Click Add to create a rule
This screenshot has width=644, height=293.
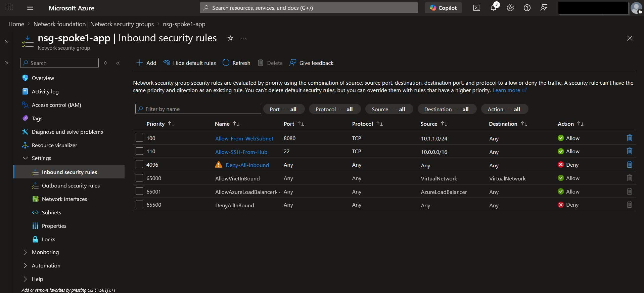click(146, 63)
